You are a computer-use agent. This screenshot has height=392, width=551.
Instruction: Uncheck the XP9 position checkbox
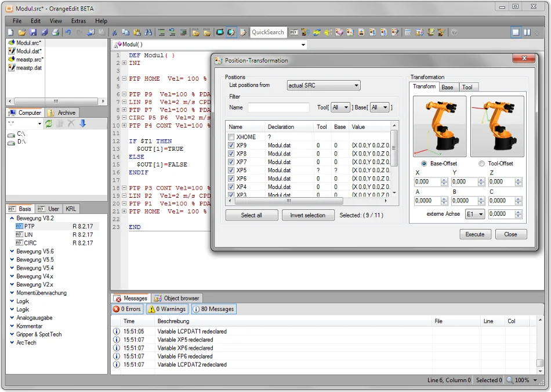click(x=231, y=145)
